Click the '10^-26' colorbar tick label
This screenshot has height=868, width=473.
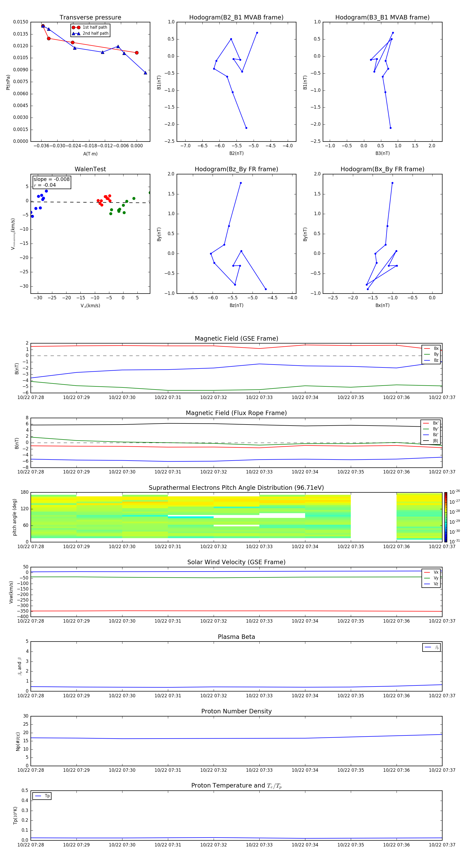coord(455,492)
